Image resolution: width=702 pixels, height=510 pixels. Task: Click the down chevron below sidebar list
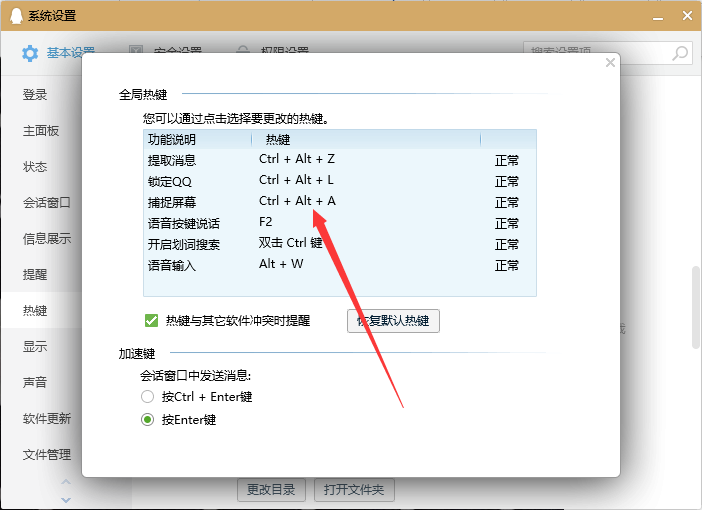click(x=66, y=497)
